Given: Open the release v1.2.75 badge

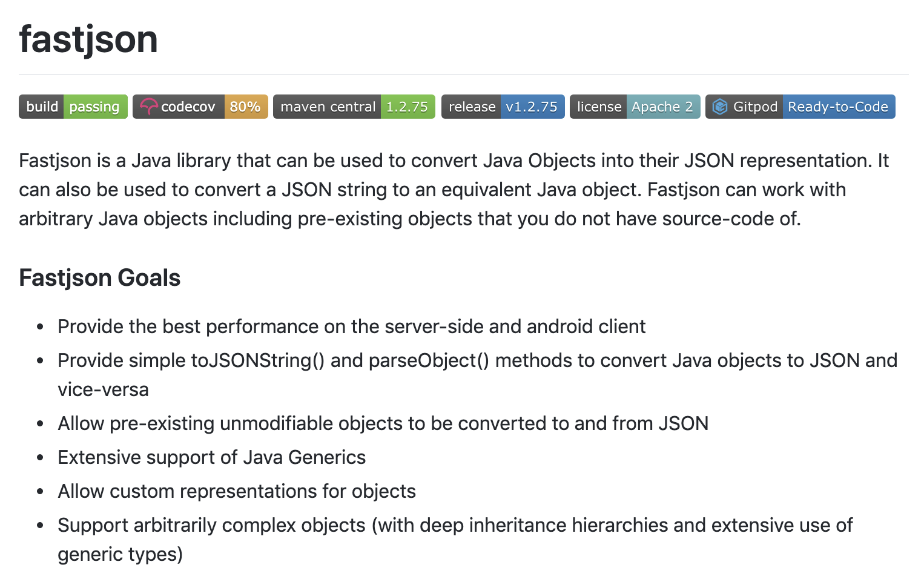Looking at the screenshot, I should click(503, 107).
